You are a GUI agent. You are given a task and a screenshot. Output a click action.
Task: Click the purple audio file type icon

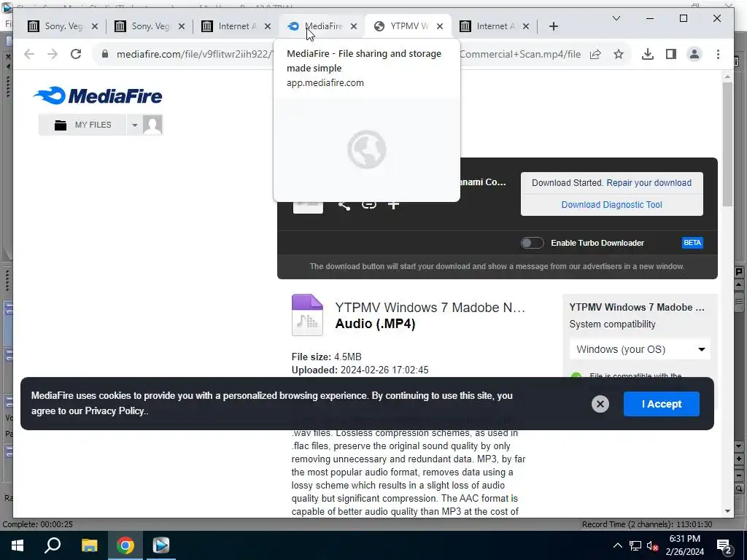(307, 315)
